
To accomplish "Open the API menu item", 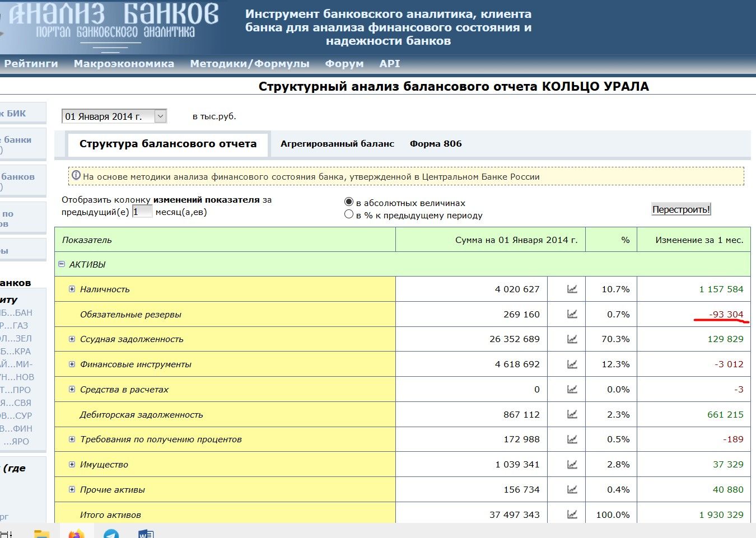I will [390, 64].
